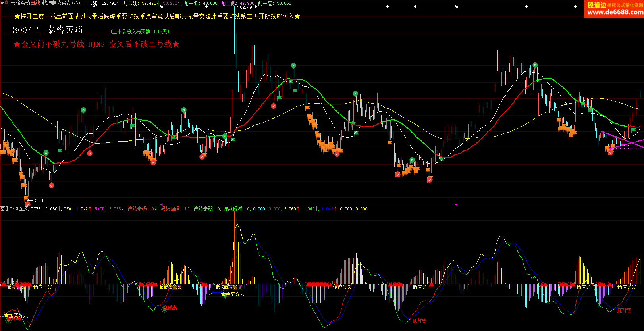Click the red checkmark marker near 35.26 low

click(28, 204)
